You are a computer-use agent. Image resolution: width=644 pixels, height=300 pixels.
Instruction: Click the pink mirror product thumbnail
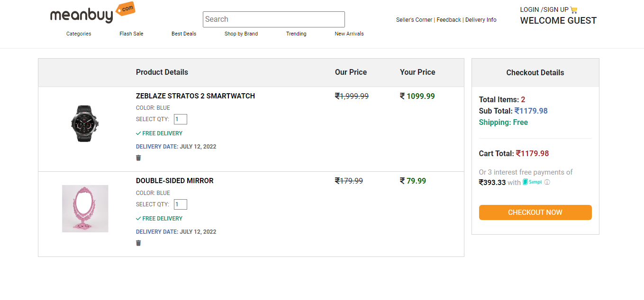click(85, 209)
